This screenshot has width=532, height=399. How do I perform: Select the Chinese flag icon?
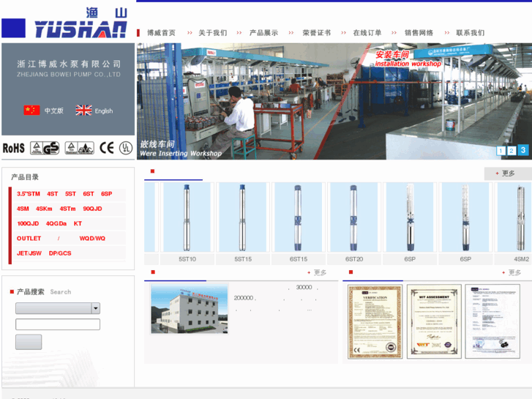pyautogui.click(x=31, y=110)
